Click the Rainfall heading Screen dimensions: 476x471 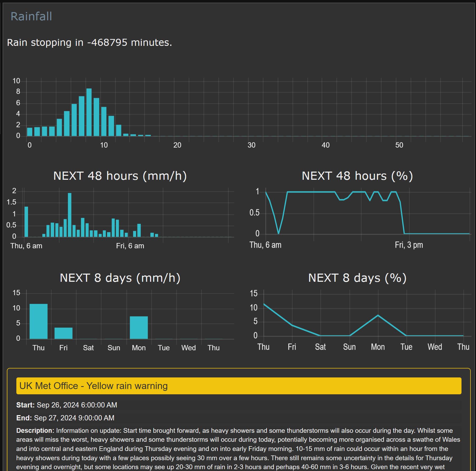[x=31, y=16]
